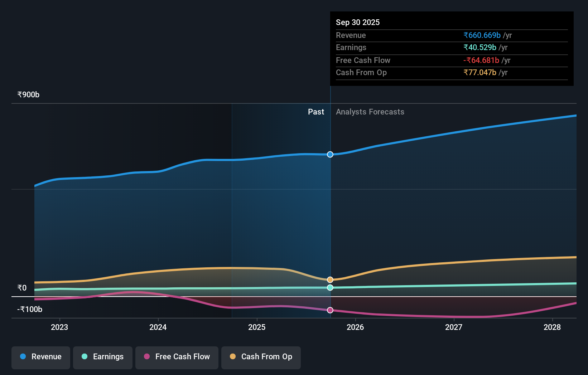Click the 2027 label on the timeline axis
Screen dimensions: 588x375
pyautogui.click(x=454, y=327)
